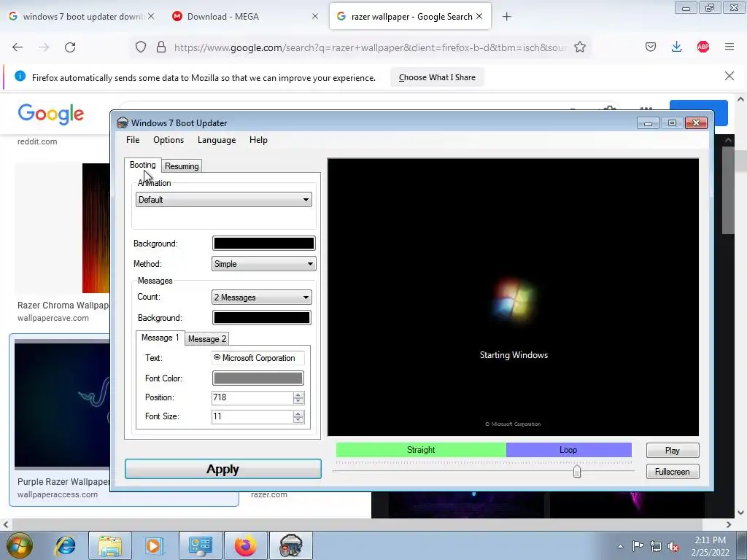747x560 pixels.
Task: Click the Google logo
Action: [x=51, y=114]
